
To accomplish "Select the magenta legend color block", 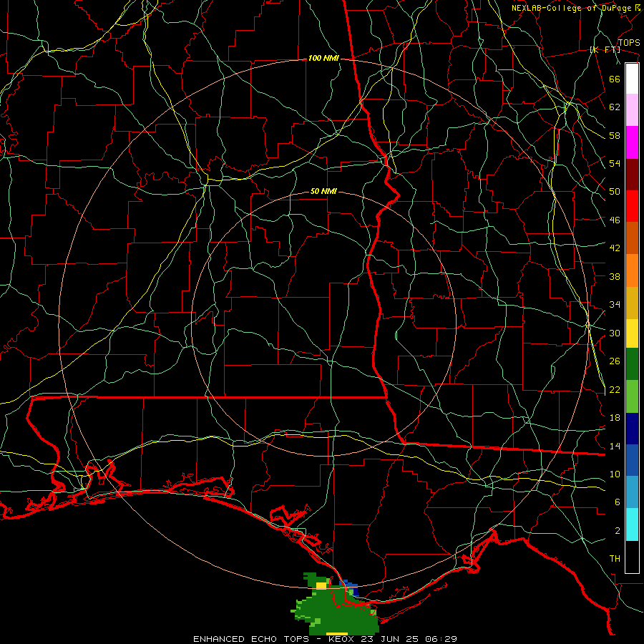I will [632, 142].
